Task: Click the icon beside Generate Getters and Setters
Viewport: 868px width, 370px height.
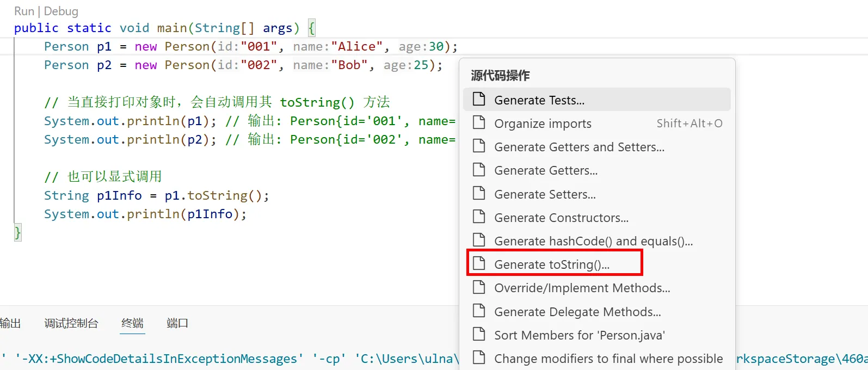Action: 479,146
